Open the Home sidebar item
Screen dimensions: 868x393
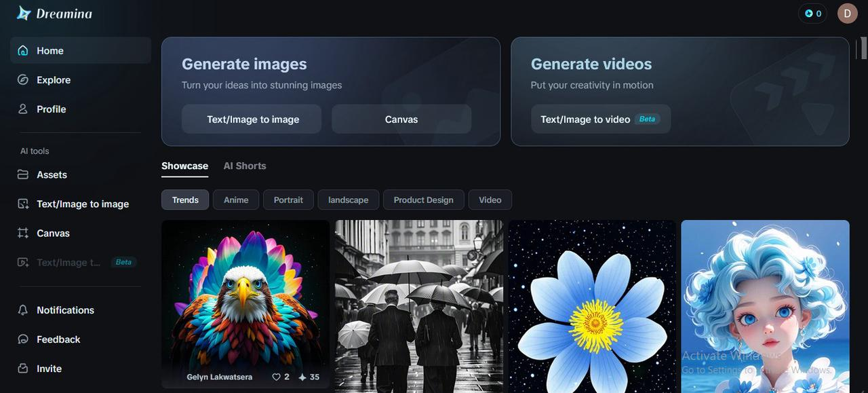[81, 50]
